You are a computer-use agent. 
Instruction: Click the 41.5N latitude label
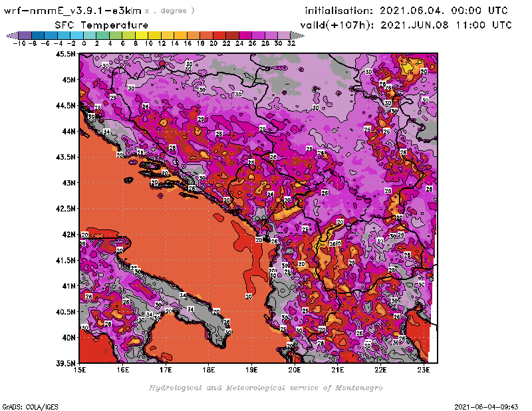(65, 260)
